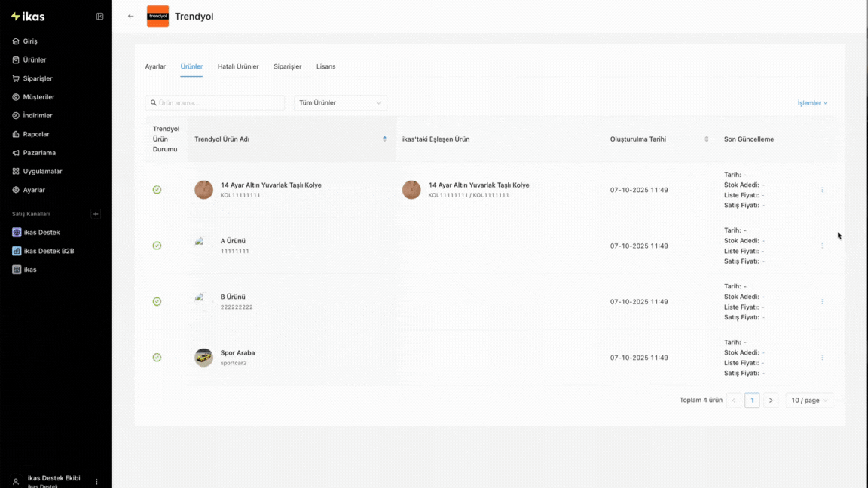Collapse the sidebar panel icon
This screenshot has height=488, width=868.
click(99, 17)
